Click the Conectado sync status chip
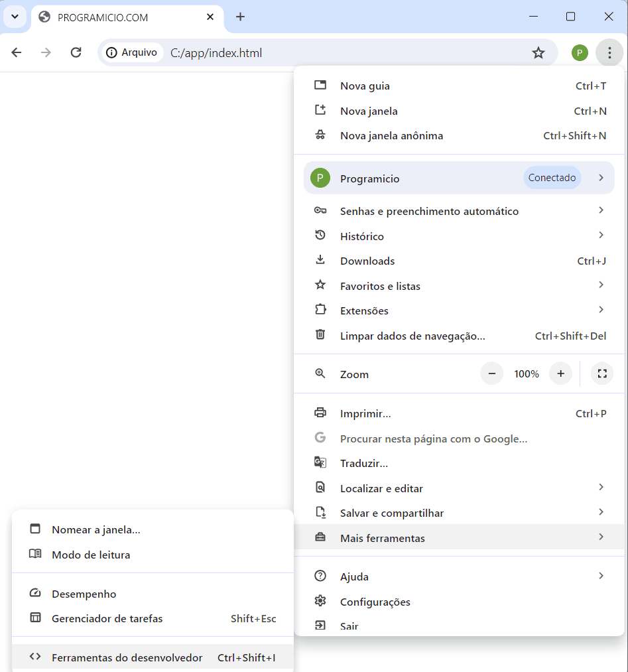The width and height of the screenshot is (628, 672). click(x=552, y=178)
